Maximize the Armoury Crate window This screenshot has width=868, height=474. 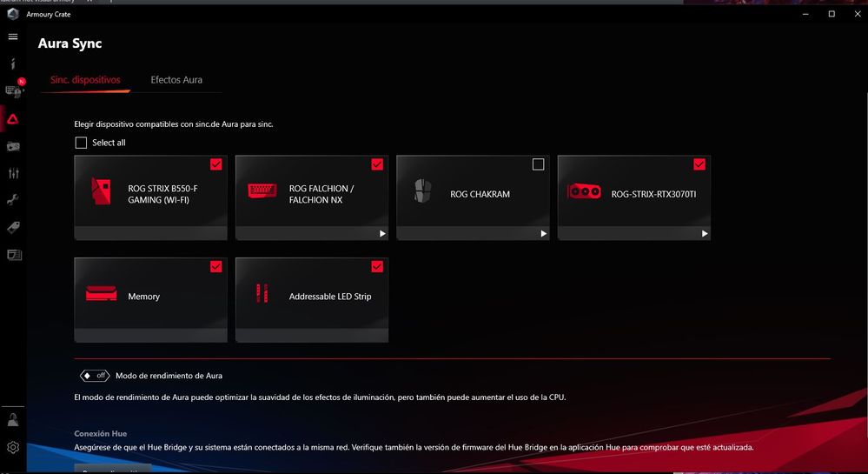tap(832, 14)
